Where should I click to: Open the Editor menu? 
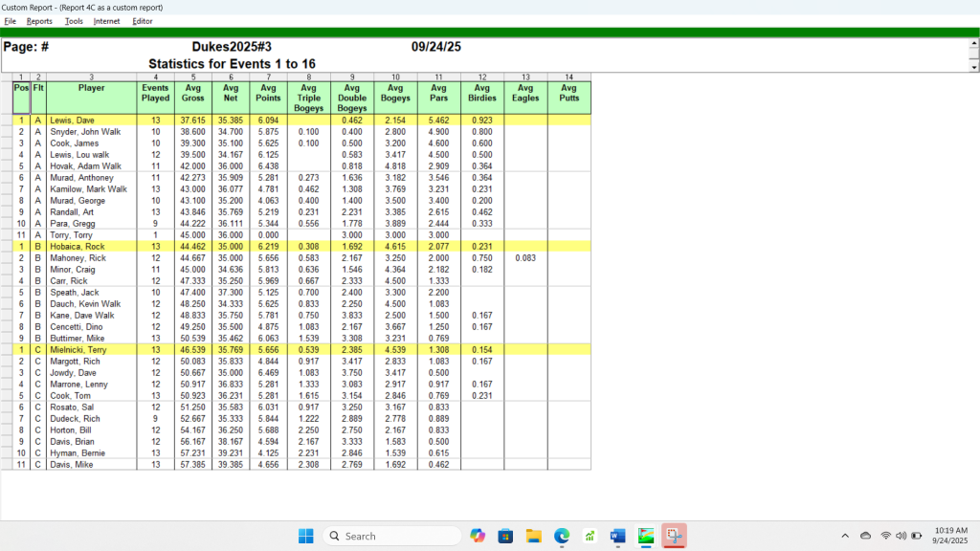pos(143,21)
